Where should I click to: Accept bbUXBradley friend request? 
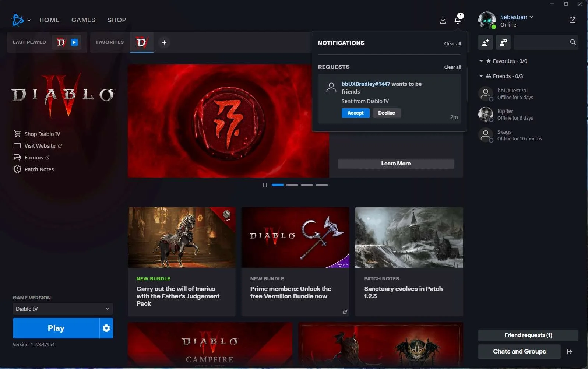[x=355, y=113]
